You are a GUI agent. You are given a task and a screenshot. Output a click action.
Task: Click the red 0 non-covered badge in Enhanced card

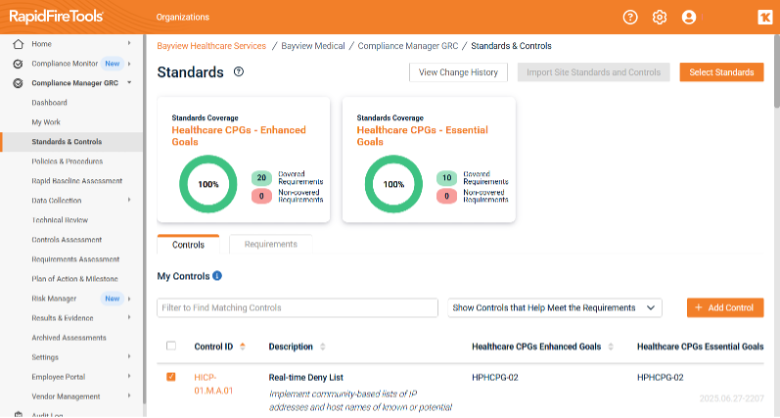click(261, 196)
